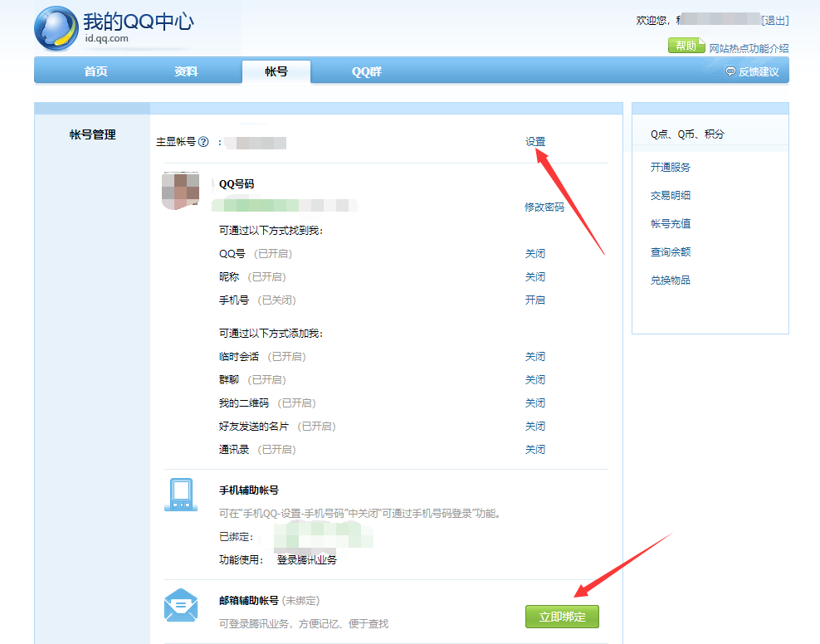The width and height of the screenshot is (820, 644).
Task: Open 帐号充值 link
Action: 671,224
